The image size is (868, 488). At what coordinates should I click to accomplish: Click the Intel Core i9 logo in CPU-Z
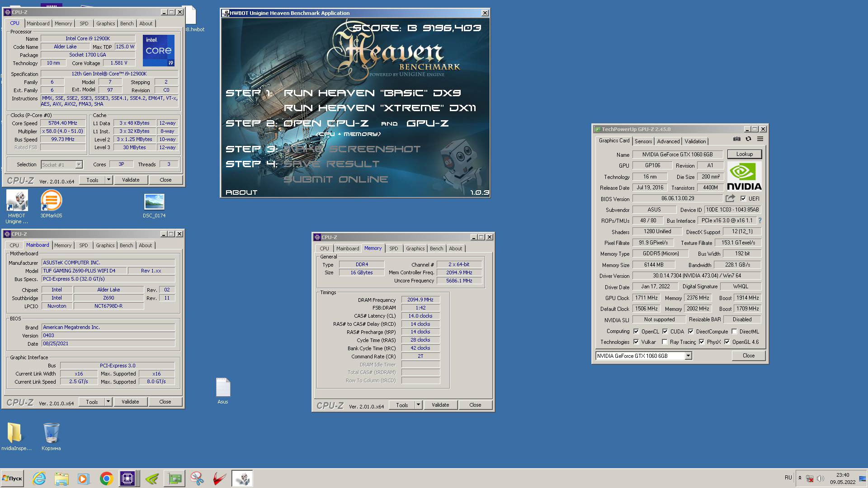point(158,51)
